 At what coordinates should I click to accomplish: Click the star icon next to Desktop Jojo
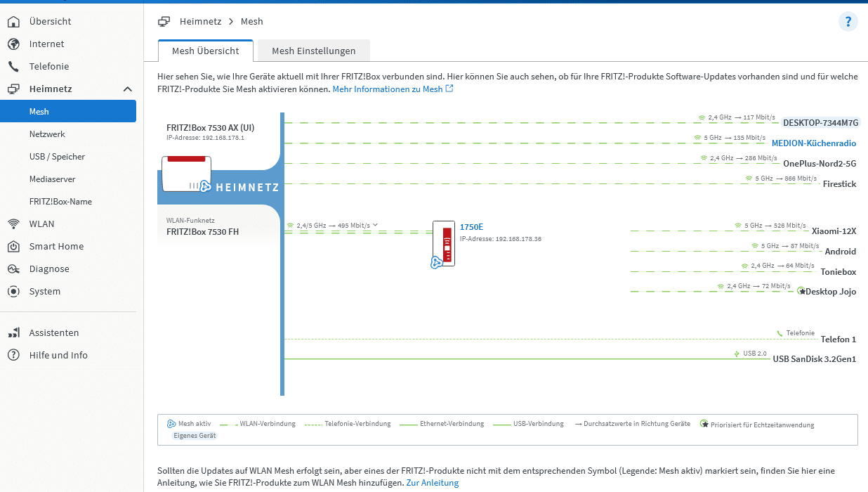[x=802, y=290]
